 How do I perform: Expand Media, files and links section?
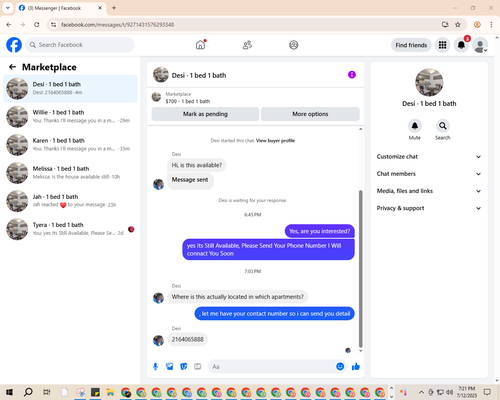pyautogui.click(x=429, y=191)
